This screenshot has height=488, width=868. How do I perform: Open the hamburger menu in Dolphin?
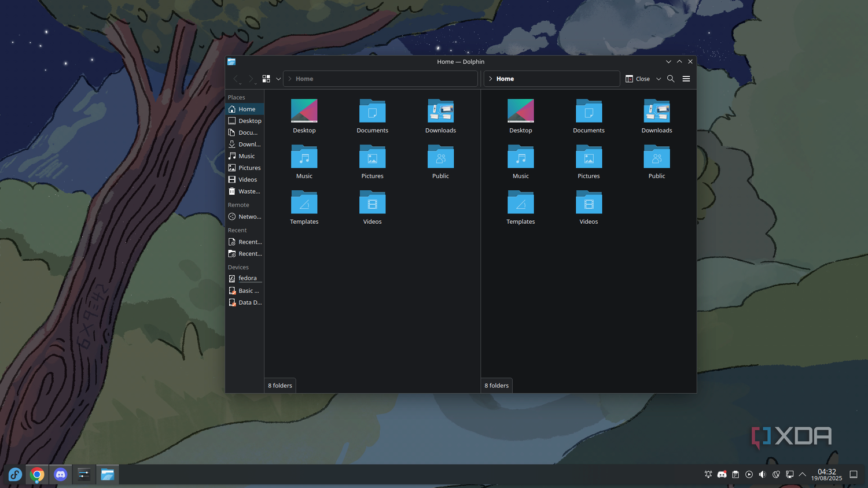coord(686,79)
